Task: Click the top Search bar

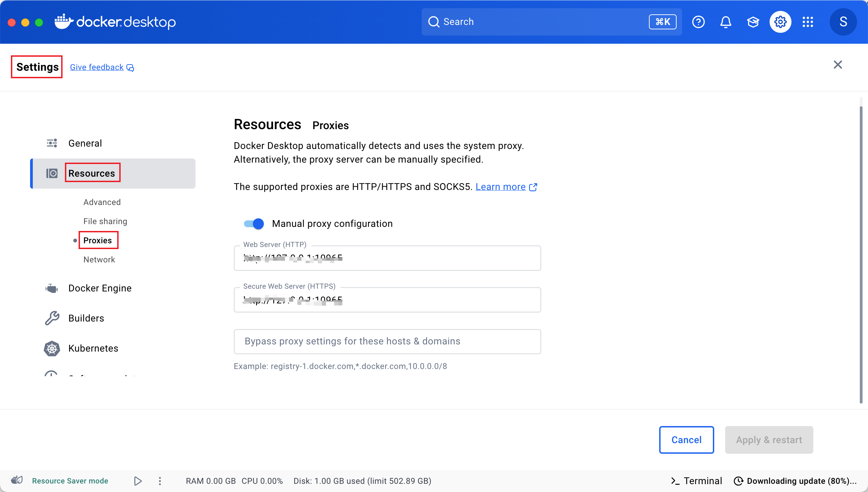Action: [x=552, y=22]
